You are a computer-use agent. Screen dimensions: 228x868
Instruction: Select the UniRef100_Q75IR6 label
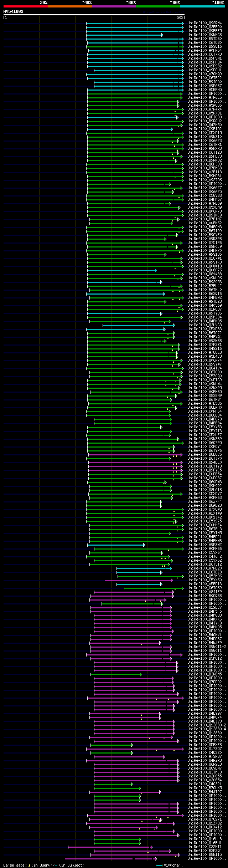coord(204,243)
